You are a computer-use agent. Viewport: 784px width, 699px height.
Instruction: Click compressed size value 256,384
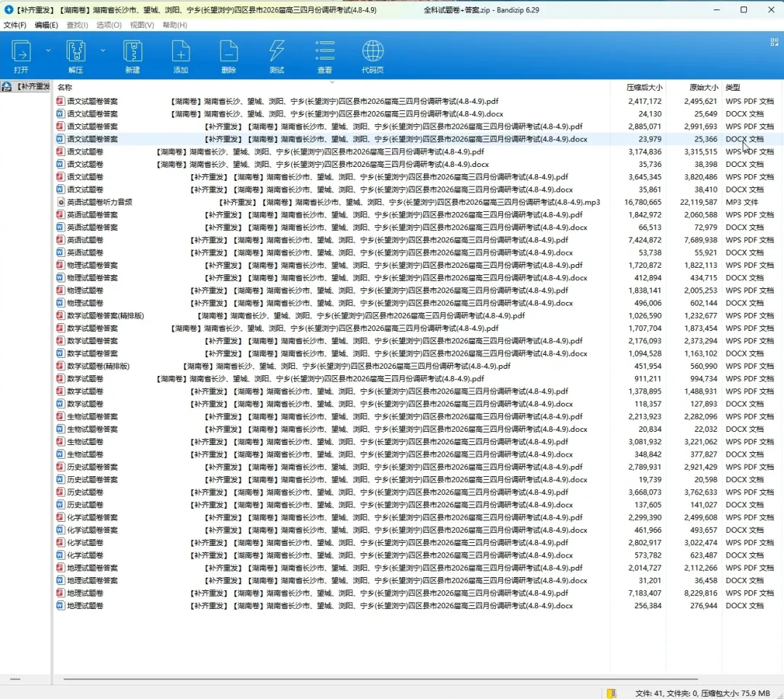648,605
